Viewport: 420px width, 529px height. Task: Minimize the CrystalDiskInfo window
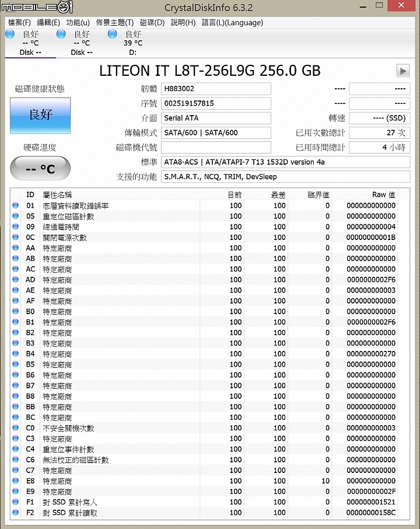(x=363, y=7)
